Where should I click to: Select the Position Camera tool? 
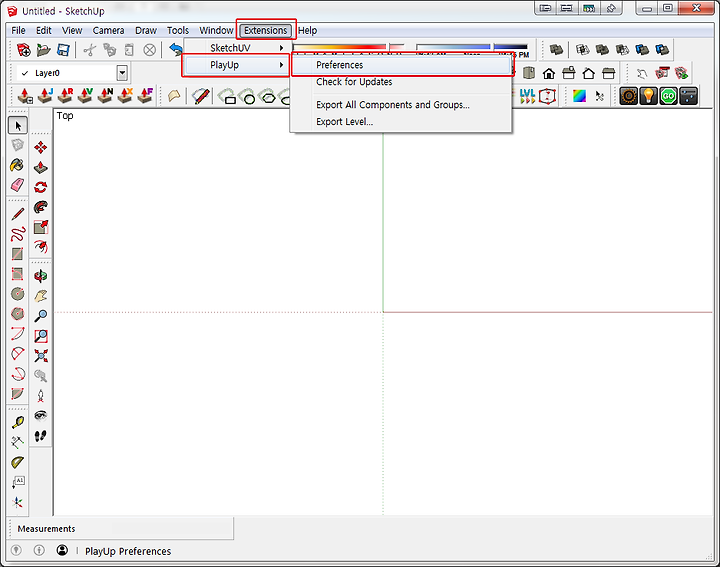click(x=40, y=396)
